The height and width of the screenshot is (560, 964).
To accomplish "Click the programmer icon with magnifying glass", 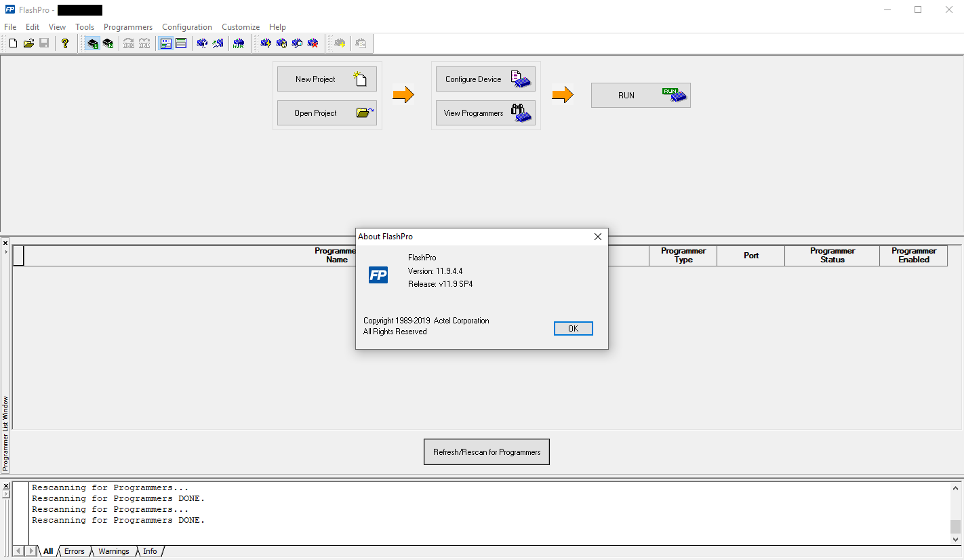I will [x=297, y=43].
